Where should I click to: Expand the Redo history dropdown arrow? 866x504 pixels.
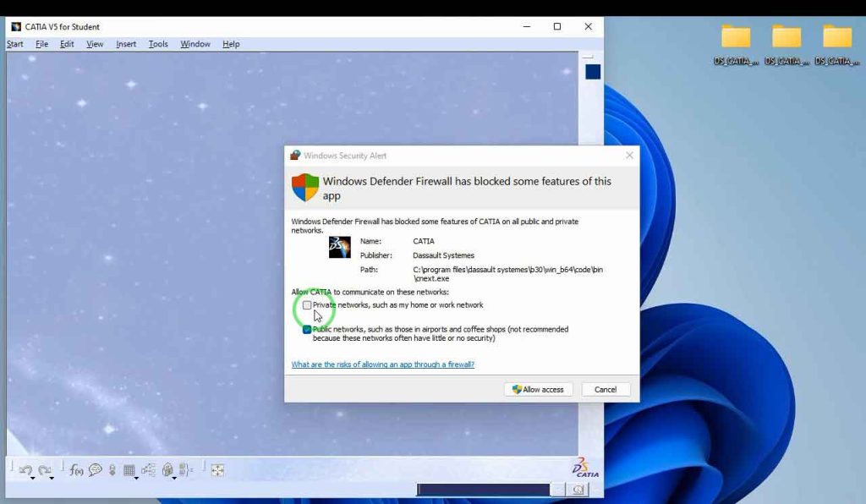(x=52, y=479)
